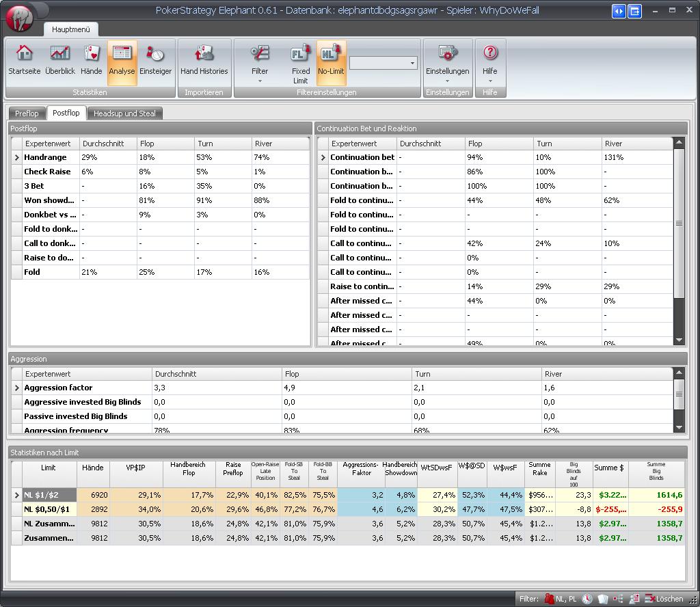
Task: Click the window resize grip in the status bar corner
Action: coord(693,600)
